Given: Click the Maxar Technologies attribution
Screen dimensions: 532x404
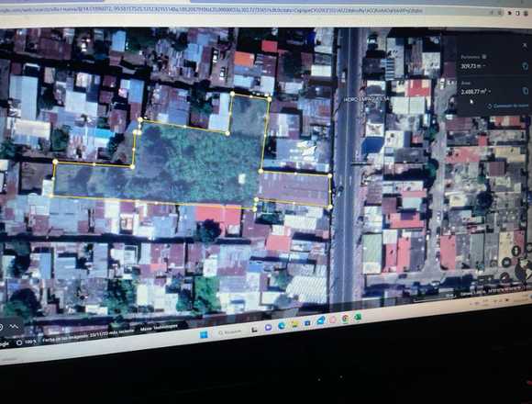Looking at the screenshot, I should click(159, 328).
